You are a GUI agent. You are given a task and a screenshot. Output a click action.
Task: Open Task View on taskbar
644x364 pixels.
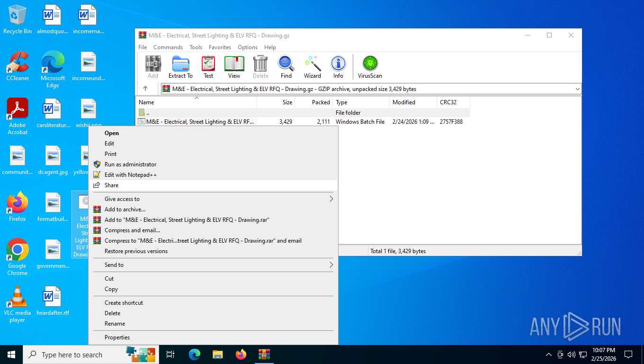click(170, 355)
